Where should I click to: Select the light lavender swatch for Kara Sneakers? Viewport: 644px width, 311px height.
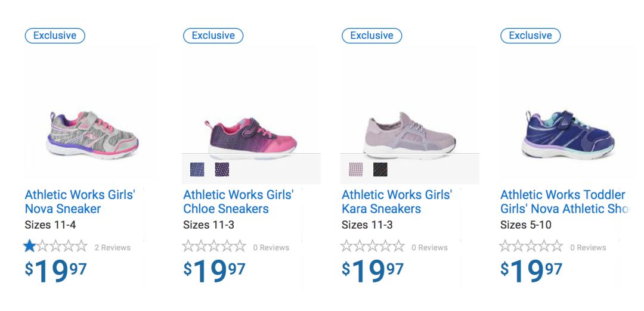click(x=355, y=170)
